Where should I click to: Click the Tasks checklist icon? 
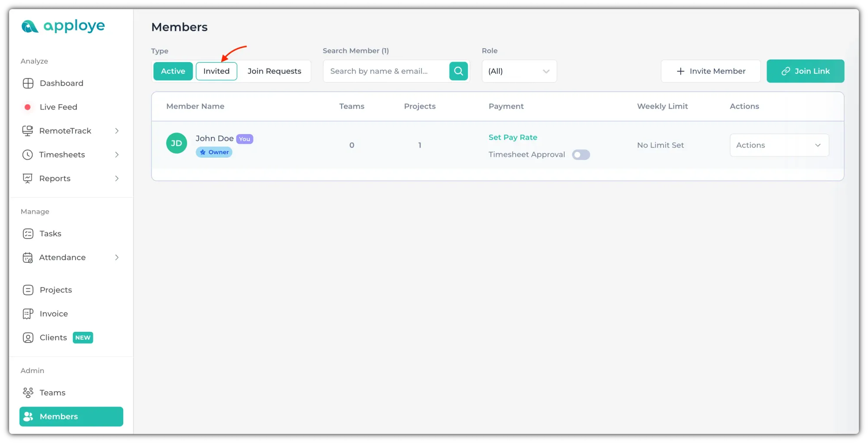click(x=28, y=234)
